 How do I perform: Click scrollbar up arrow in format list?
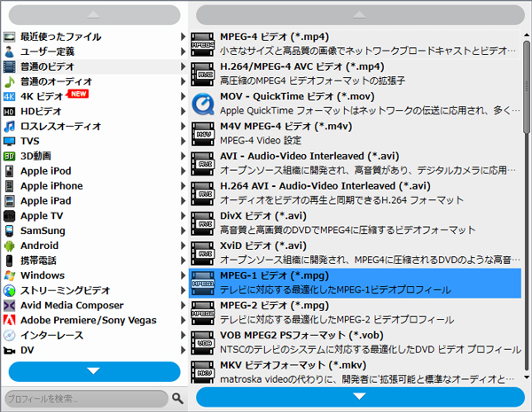tap(527, 35)
